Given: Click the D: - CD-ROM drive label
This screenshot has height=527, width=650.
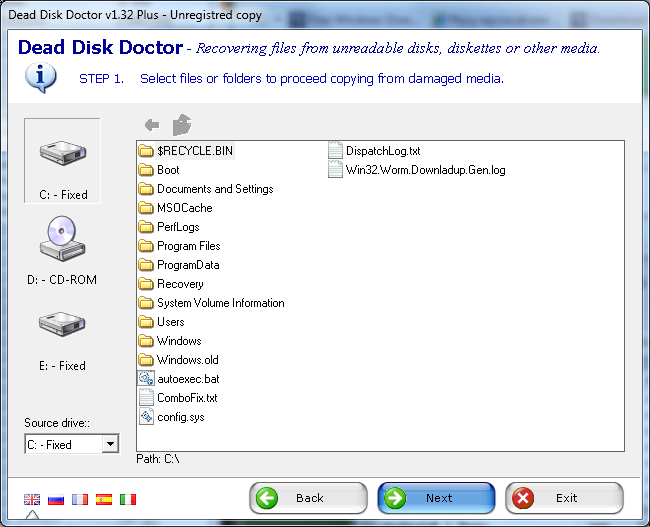Looking at the screenshot, I should [62, 280].
